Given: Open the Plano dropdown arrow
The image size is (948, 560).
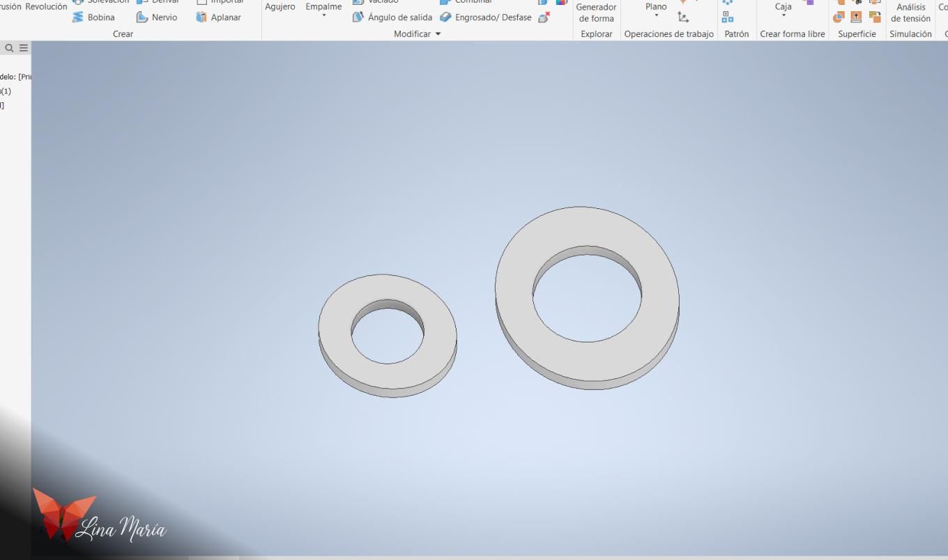Looking at the screenshot, I should (x=656, y=15).
